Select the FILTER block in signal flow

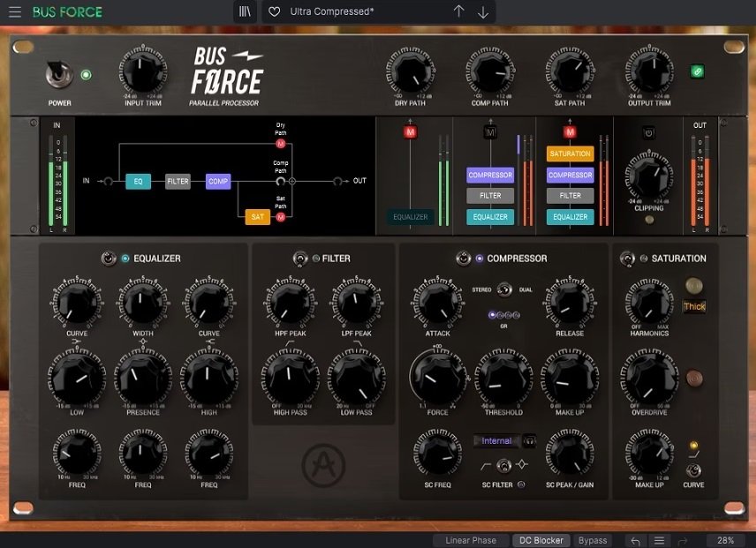(x=178, y=182)
